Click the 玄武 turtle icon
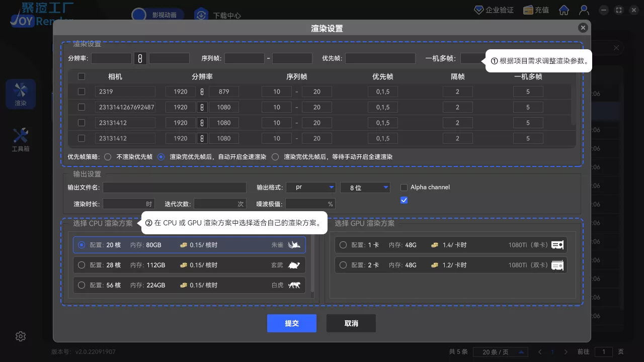644x362 pixels. pos(294,265)
